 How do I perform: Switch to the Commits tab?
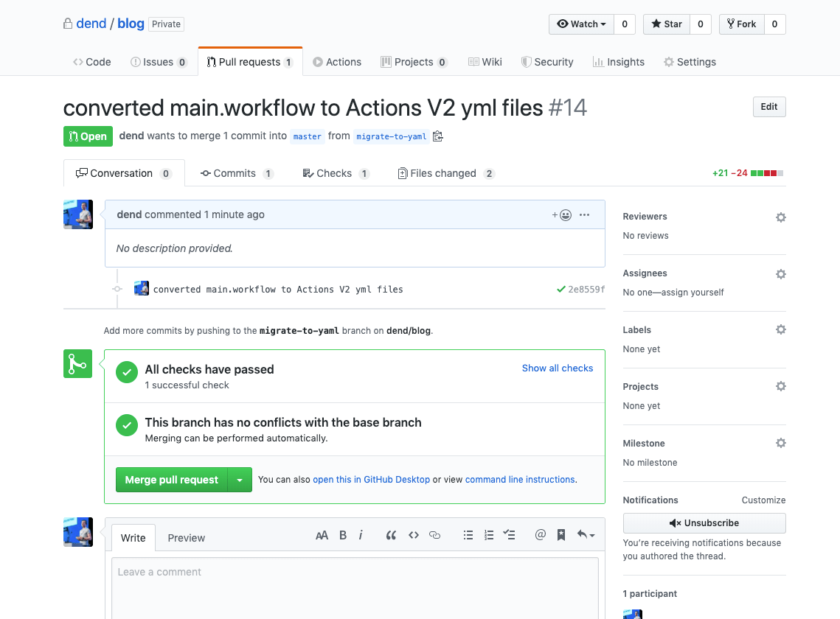point(237,173)
